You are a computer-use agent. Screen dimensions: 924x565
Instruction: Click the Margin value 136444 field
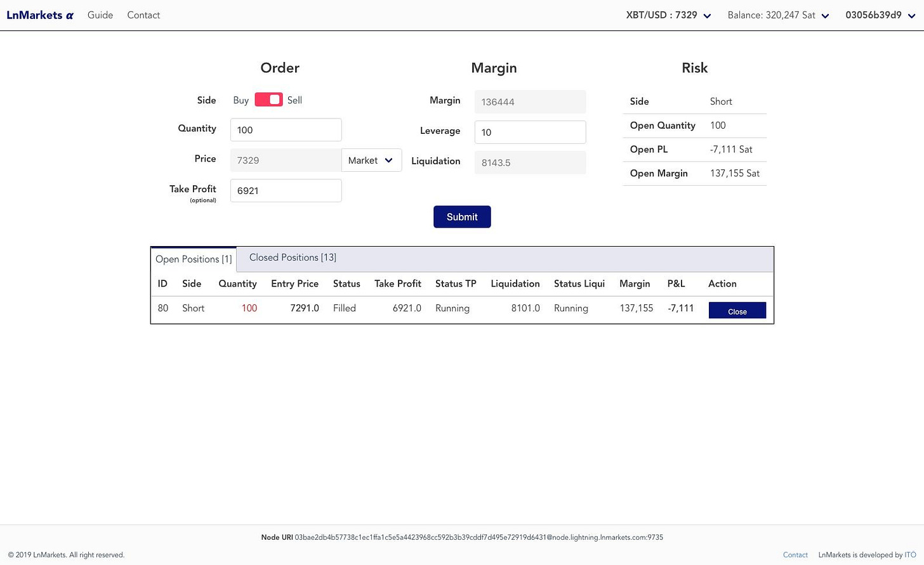coord(530,101)
